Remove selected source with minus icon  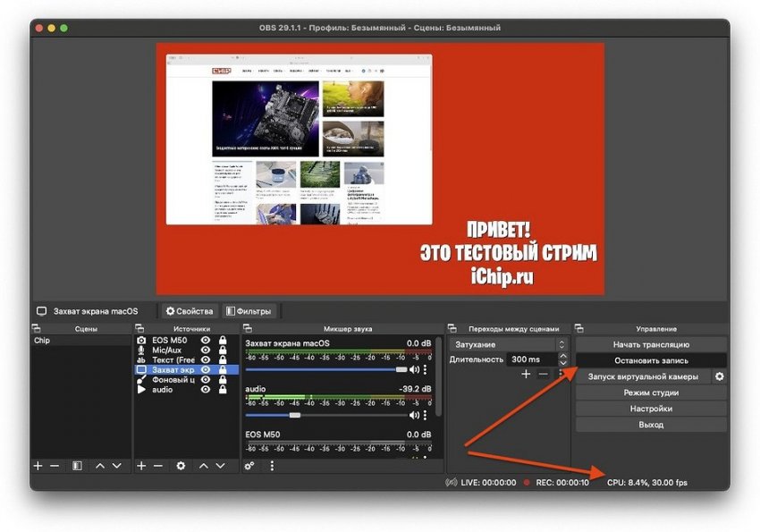click(x=158, y=466)
